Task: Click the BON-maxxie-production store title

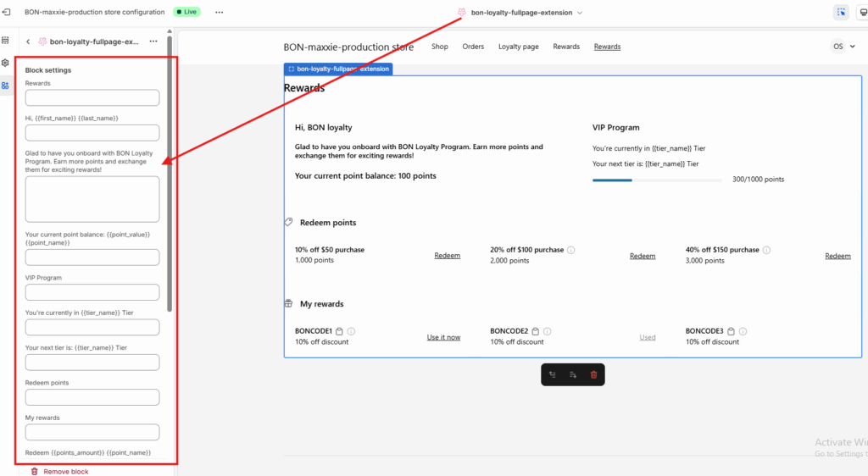Action: pos(348,47)
